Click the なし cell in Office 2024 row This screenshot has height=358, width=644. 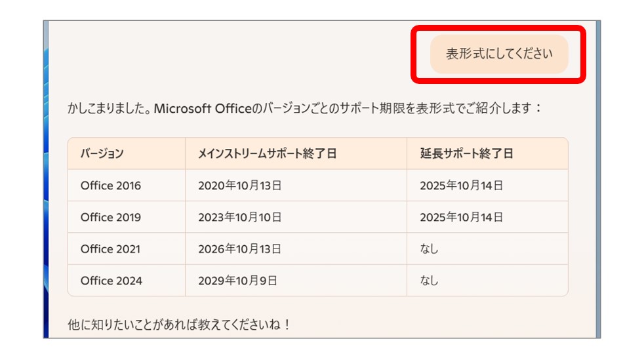click(487, 281)
